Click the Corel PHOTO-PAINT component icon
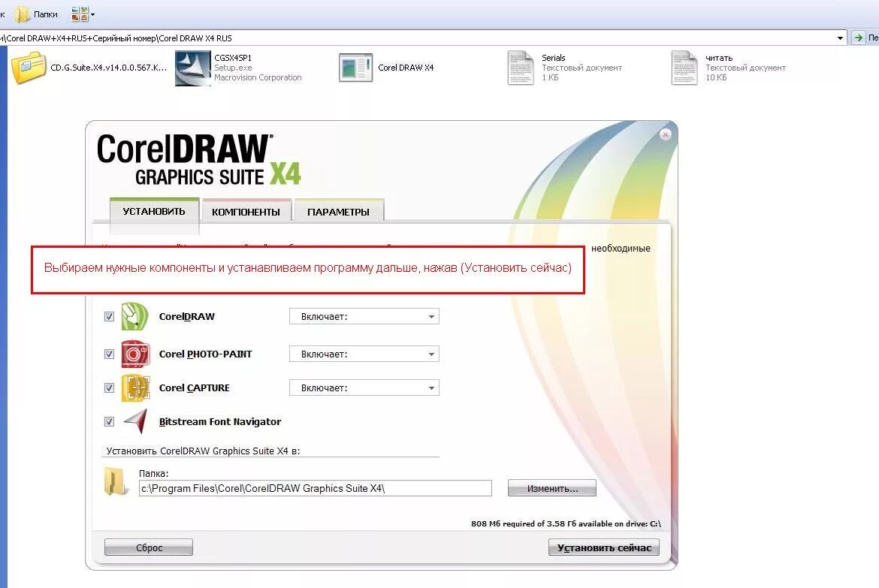Image resolution: width=879 pixels, height=588 pixels. tap(135, 354)
